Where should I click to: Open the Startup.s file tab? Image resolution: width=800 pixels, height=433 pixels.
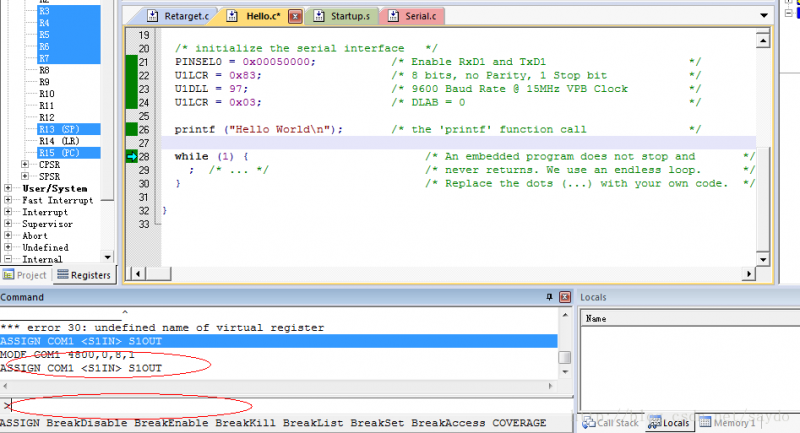(x=340, y=17)
